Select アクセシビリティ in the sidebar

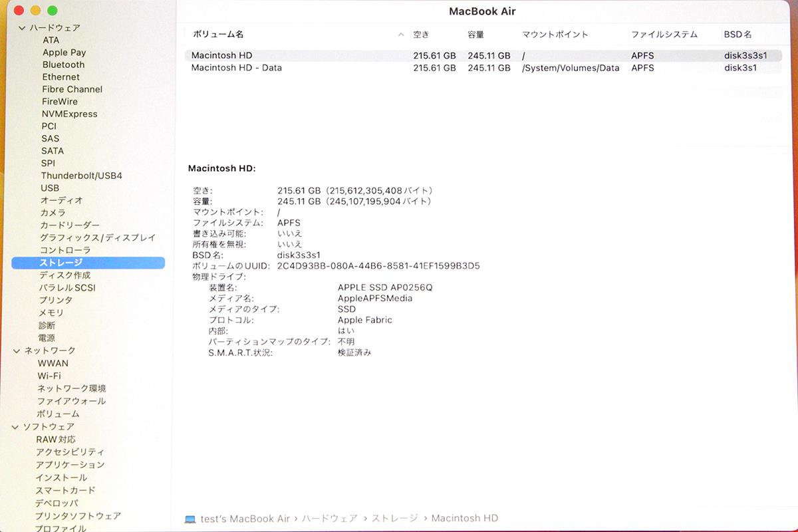tap(70, 452)
